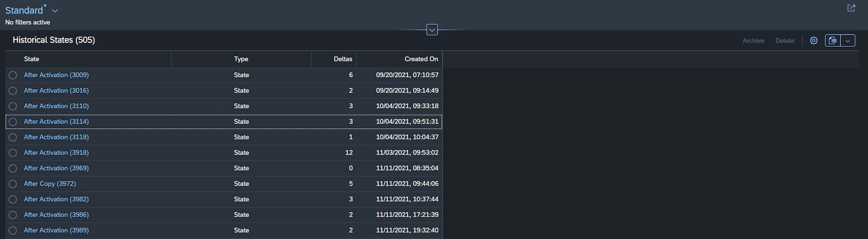Screen dimensions: 868x239
Task: Click the Deltas column header
Action: (x=343, y=59)
